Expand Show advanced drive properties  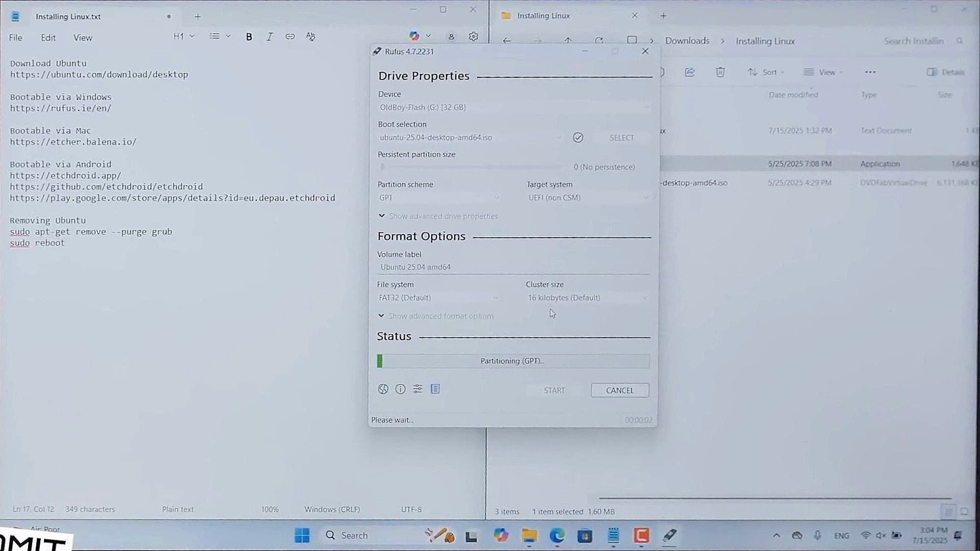click(439, 216)
